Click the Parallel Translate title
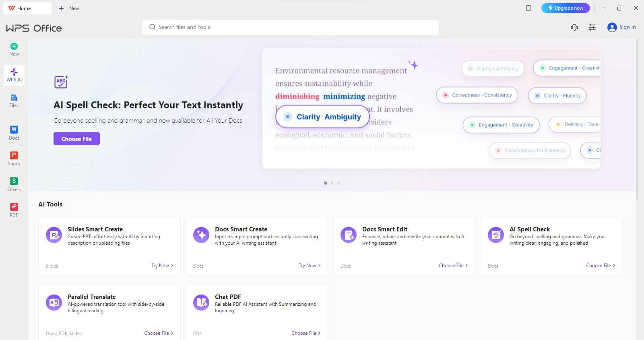 92,297
